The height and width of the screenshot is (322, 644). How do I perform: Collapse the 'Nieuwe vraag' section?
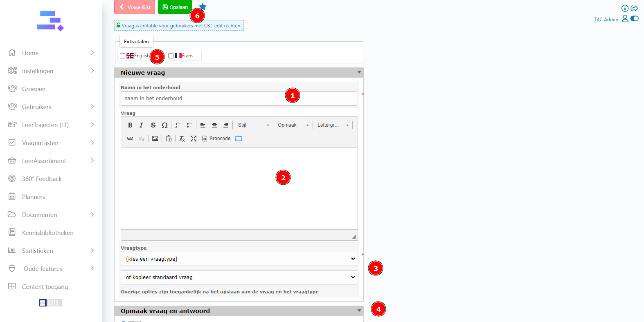[x=359, y=72]
